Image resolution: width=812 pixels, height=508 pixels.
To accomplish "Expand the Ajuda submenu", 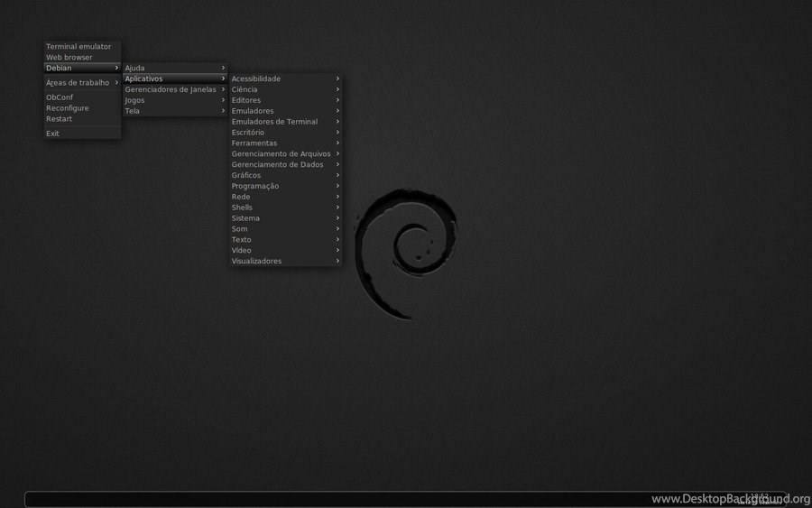I will pos(176,68).
